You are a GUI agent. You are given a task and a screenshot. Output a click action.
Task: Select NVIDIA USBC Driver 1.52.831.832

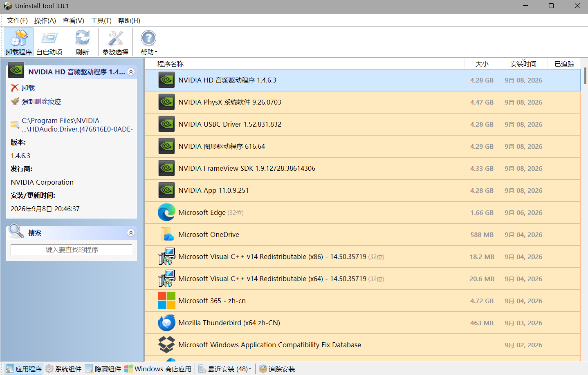coord(230,124)
